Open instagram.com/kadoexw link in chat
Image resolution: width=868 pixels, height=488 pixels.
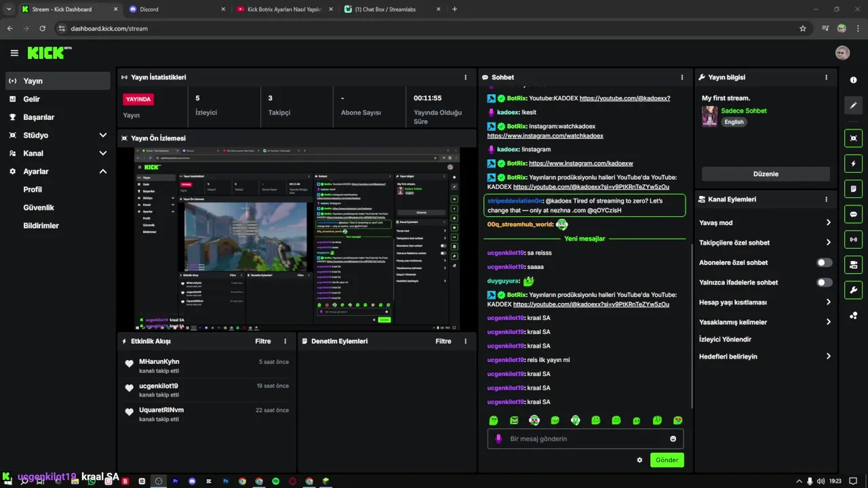tap(580, 163)
